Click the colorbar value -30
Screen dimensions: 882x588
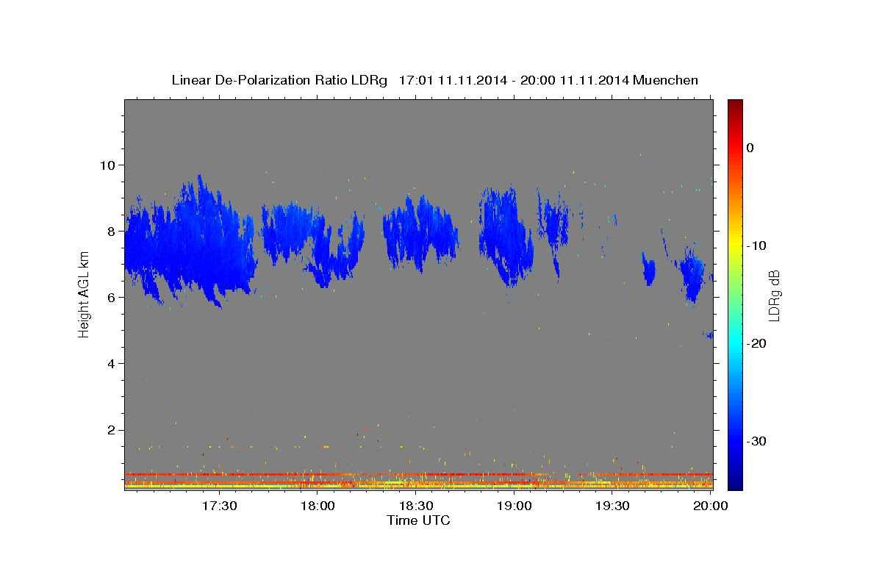click(x=756, y=441)
